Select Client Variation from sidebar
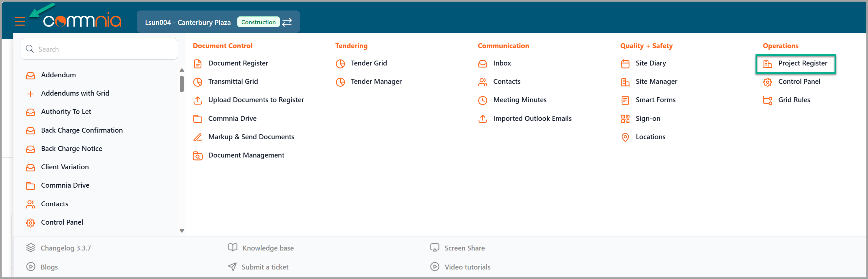The width and height of the screenshot is (868, 279). [65, 167]
